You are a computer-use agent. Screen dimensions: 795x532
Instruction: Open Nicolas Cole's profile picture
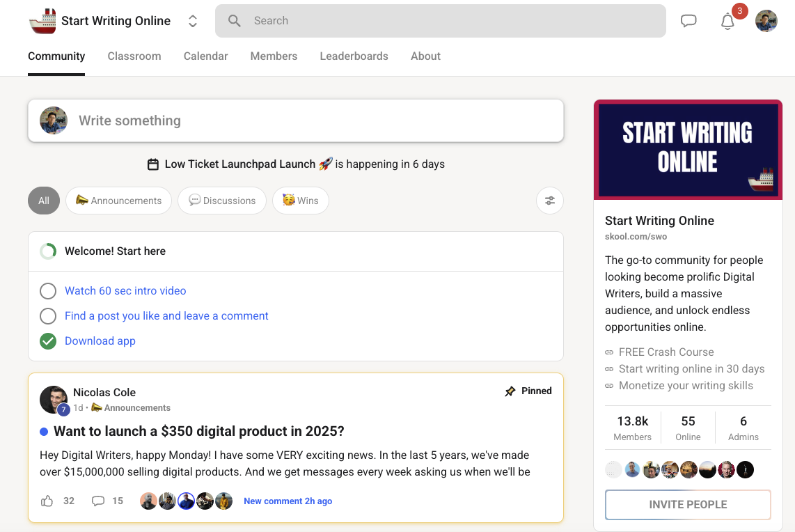[53, 399]
